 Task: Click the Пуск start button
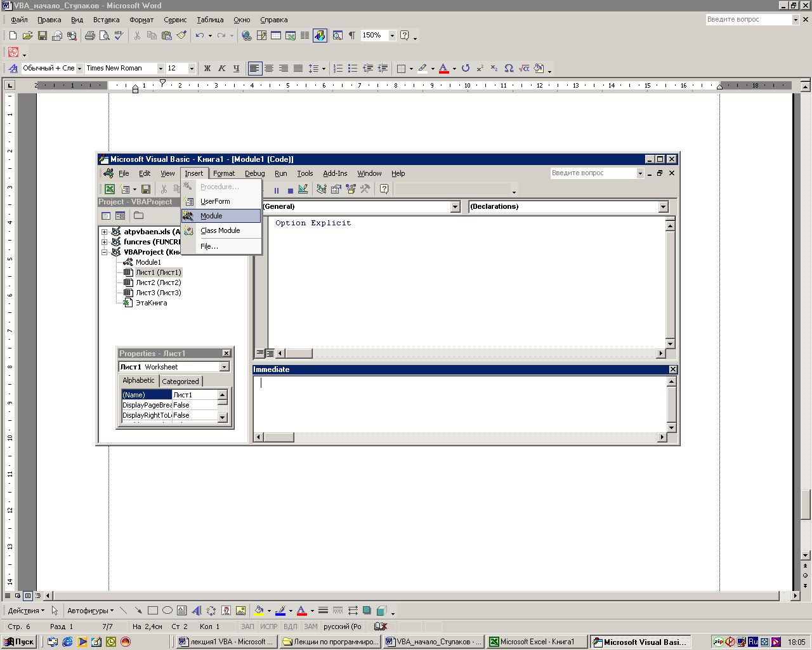pos(20,642)
